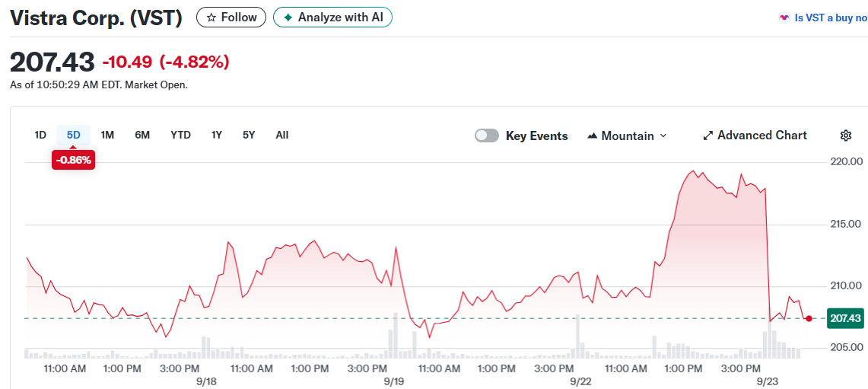This screenshot has width=868, height=389.
Task: Click the 210.00 y-axis label
Action: pos(844,286)
